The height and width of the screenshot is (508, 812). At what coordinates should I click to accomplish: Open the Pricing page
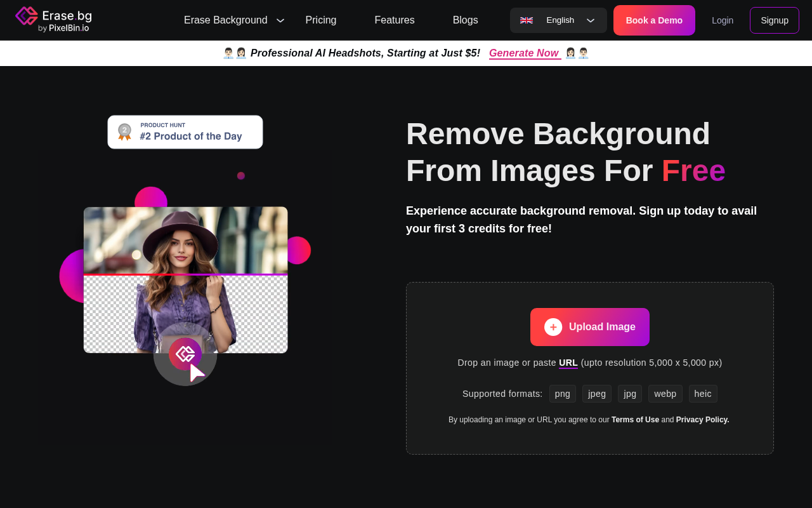point(321,20)
